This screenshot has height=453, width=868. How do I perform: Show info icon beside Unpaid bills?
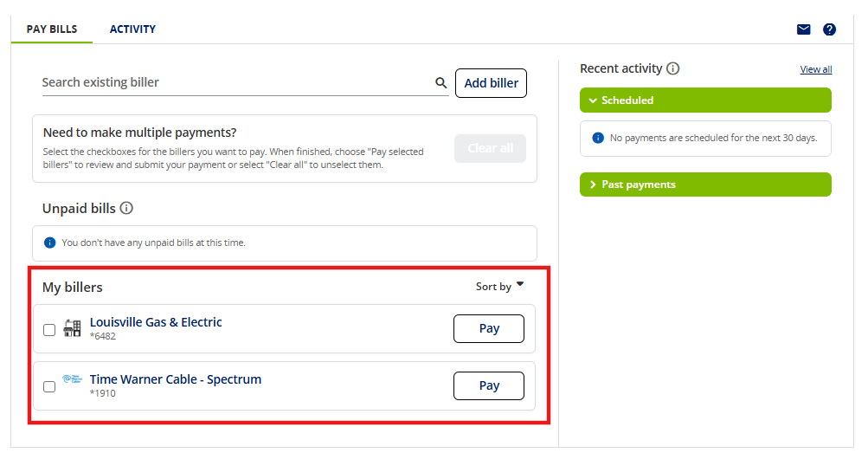126,208
